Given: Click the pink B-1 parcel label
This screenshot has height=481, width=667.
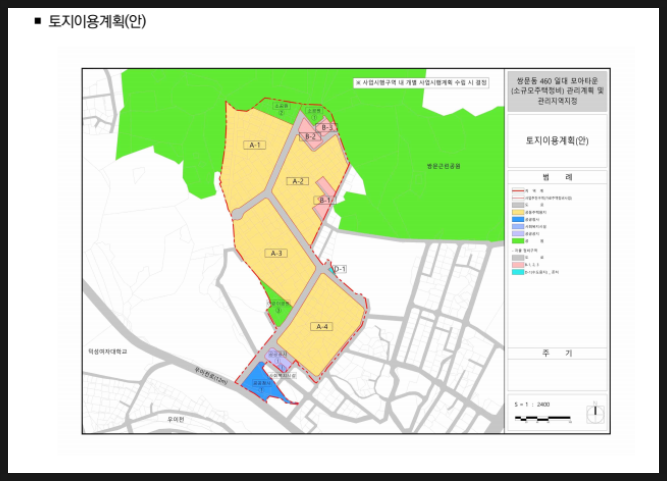Looking at the screenshot, I should coord(323,200).
